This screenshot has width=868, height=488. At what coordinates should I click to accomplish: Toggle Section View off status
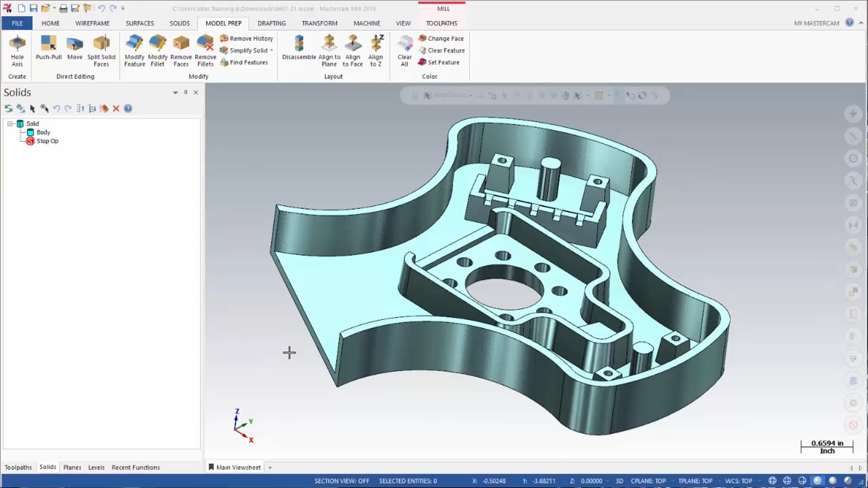pos(341,481)
